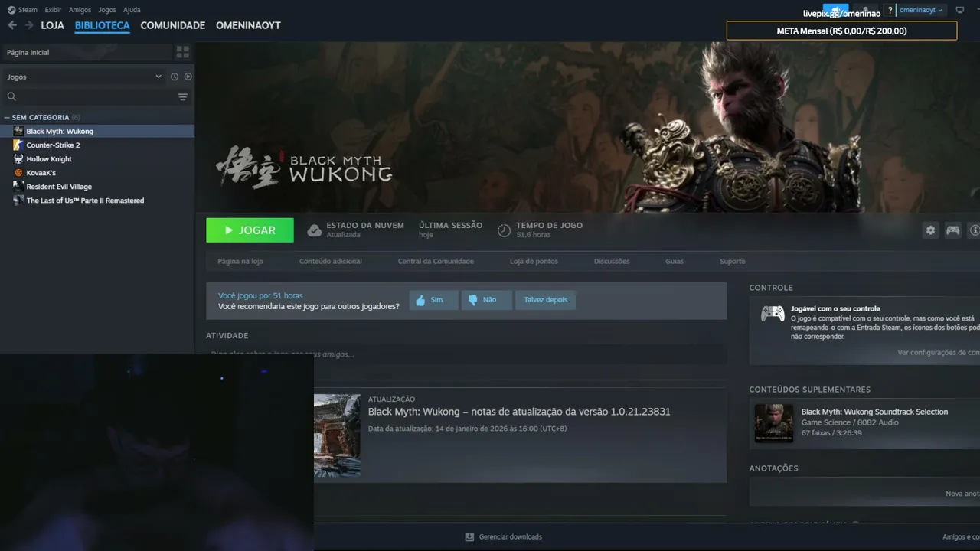Click the activity post input field
The width and height of the screenshot is (980, 551).
tap(466, 354)
